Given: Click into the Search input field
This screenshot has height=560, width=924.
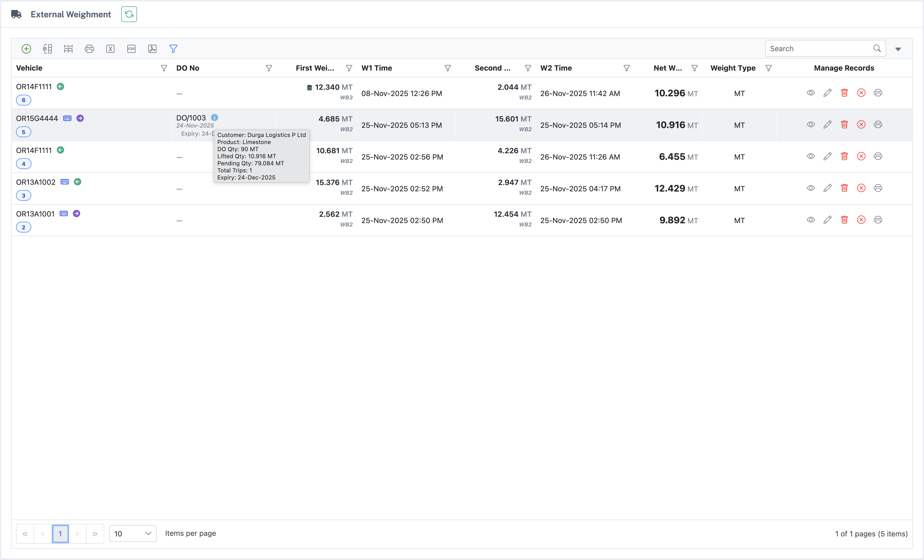Looking at the screenshot, I should [819, 49].
